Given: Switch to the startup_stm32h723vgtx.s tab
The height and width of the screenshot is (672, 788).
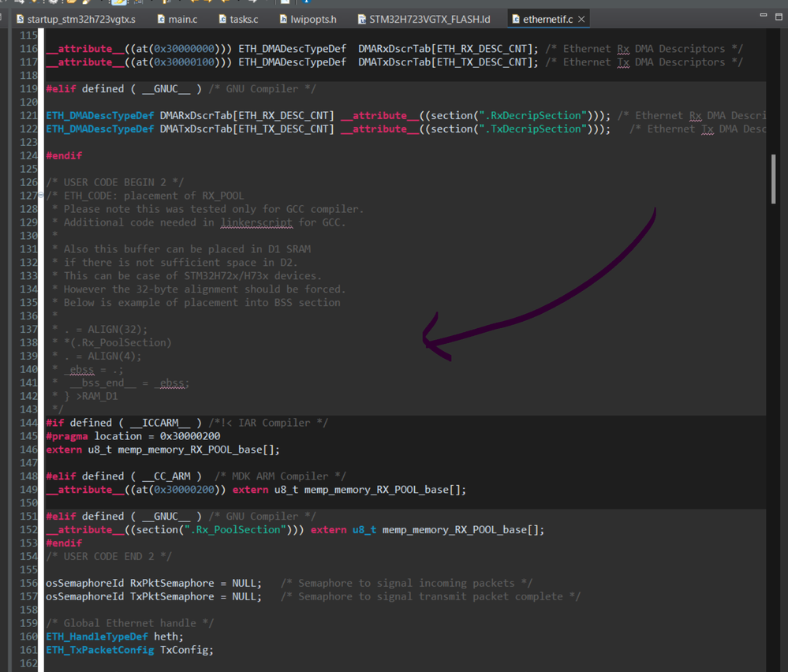Looking at the screenshot, I should pos(80,19).
